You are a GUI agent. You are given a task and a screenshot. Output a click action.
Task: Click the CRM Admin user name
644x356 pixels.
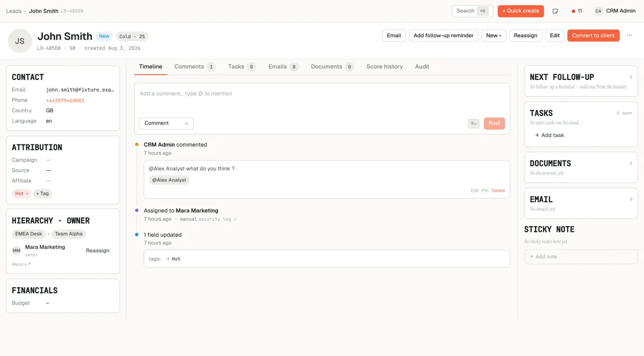(620, 11)
